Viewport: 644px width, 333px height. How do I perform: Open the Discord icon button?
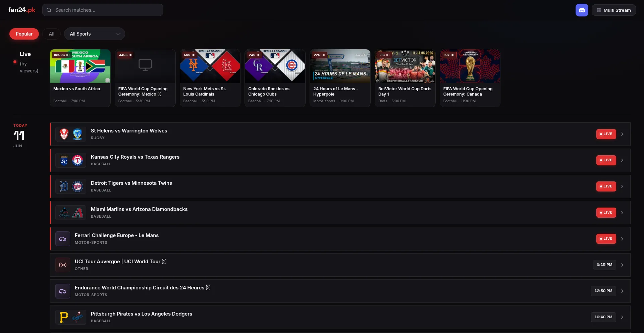[582, 10]
